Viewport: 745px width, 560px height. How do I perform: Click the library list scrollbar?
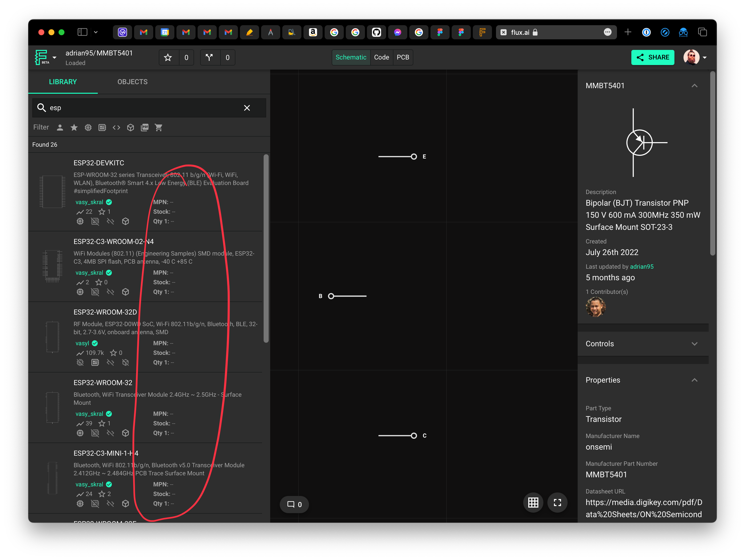pos(266,248)
